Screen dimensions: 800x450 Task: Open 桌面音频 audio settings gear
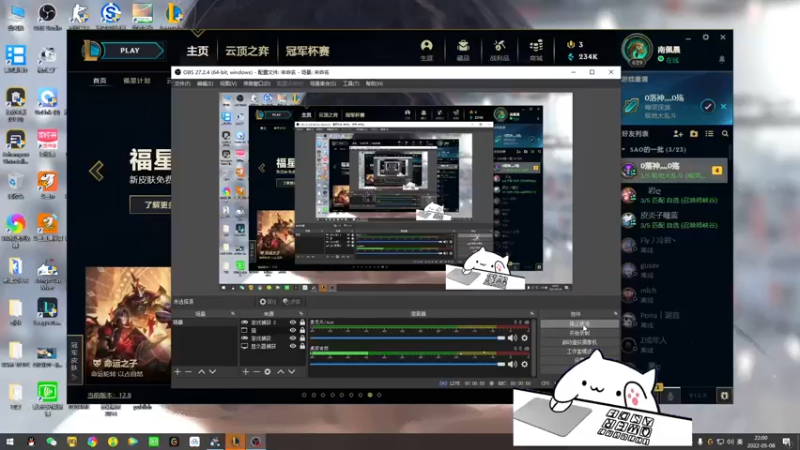[x=524, y=364]
